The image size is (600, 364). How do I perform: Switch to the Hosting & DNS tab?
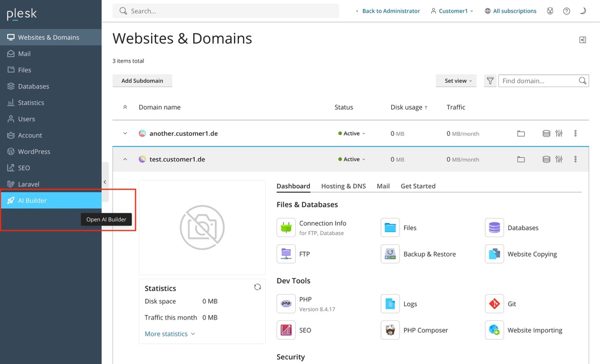tap(343, 186)
